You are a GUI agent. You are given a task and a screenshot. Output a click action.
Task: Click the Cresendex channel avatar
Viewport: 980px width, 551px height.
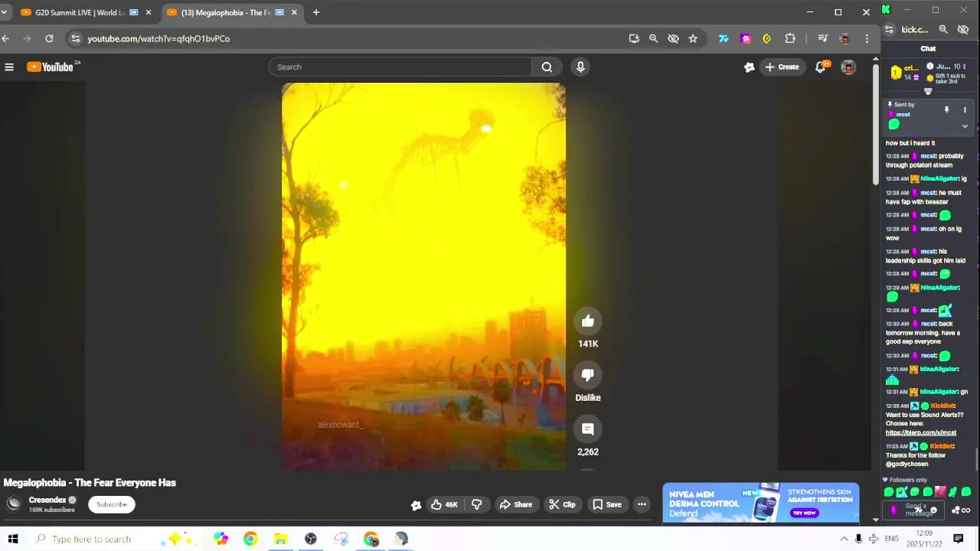[14, 504]
